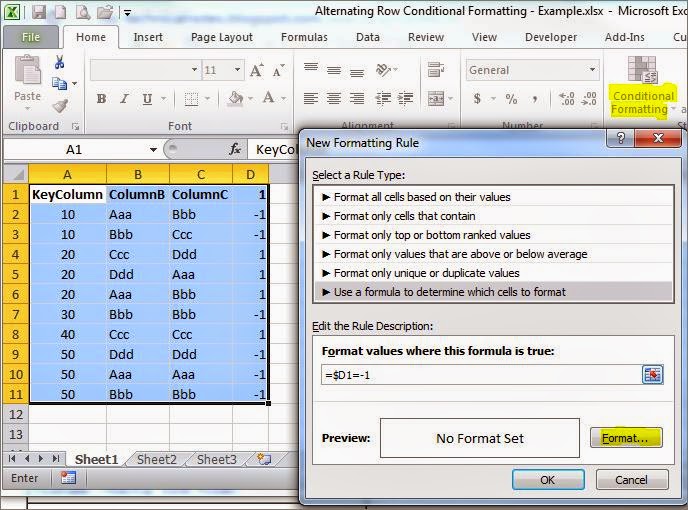Open the font name dropdown

(x=194, y=70)
